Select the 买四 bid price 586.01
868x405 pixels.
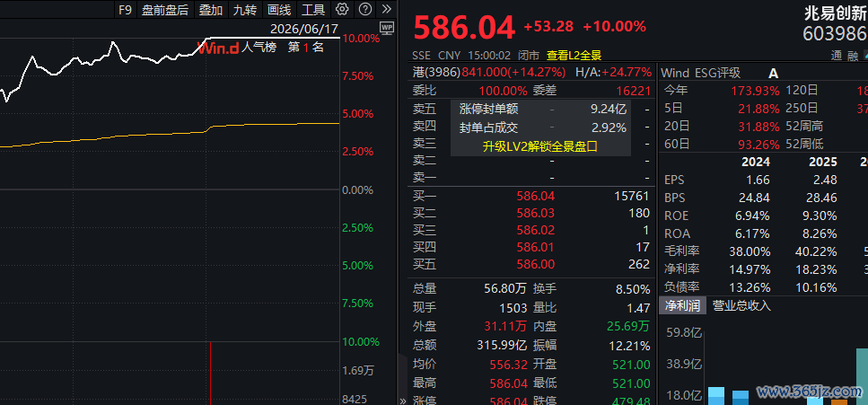[x=535, y=247]
